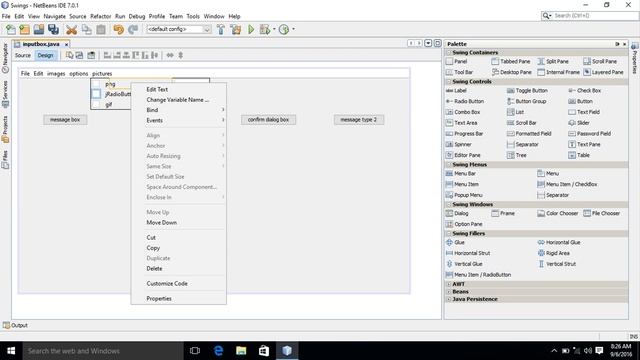Click the Connection Mode designer icon

[80, 55]
